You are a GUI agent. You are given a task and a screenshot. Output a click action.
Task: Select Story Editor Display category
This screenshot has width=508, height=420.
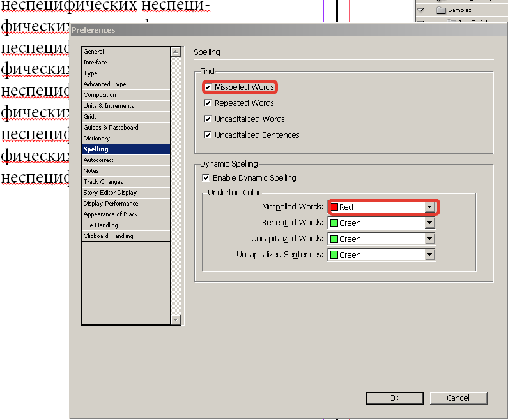click(x=126, y=192)
